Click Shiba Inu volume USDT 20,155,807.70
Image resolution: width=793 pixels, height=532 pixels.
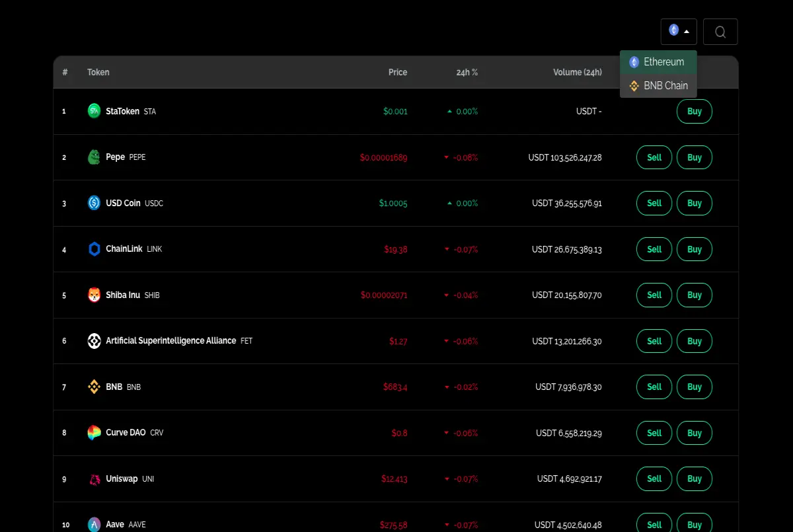tap(567, 295)
